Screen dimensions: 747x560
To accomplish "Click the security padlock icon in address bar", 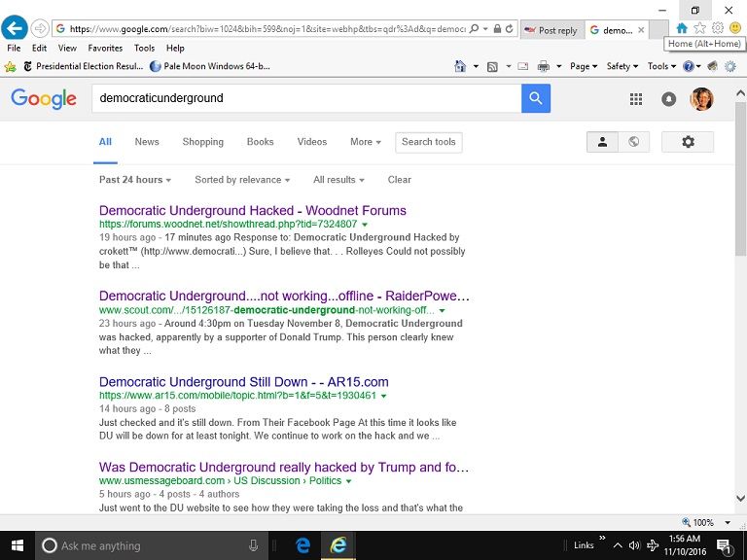I will [x=497, y=29].
